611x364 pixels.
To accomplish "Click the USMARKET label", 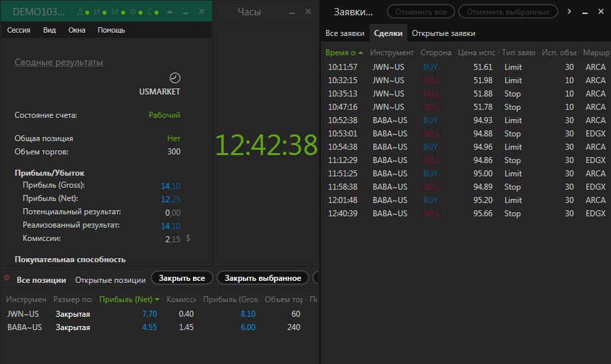I will (x=160, y=92).
